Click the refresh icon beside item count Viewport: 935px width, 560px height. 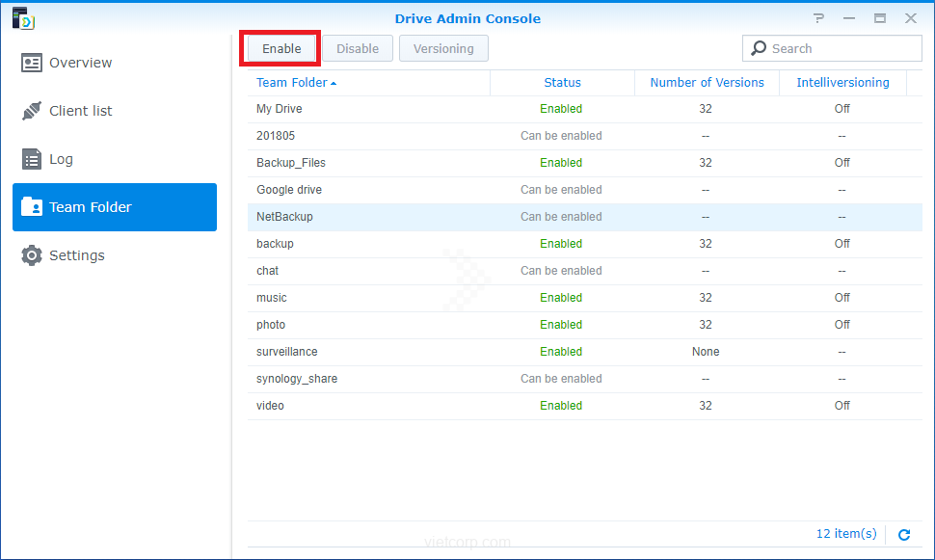[x=904, y=534]
